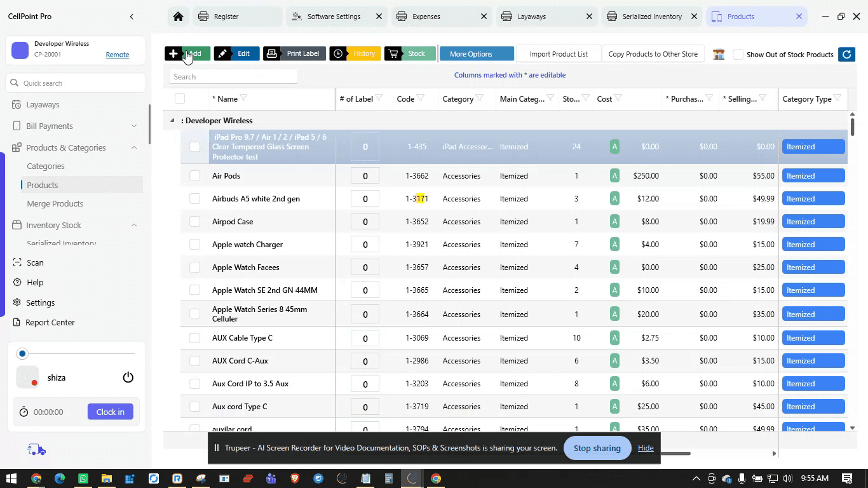Switch to the Software Settings tab

tap(336, 17)
